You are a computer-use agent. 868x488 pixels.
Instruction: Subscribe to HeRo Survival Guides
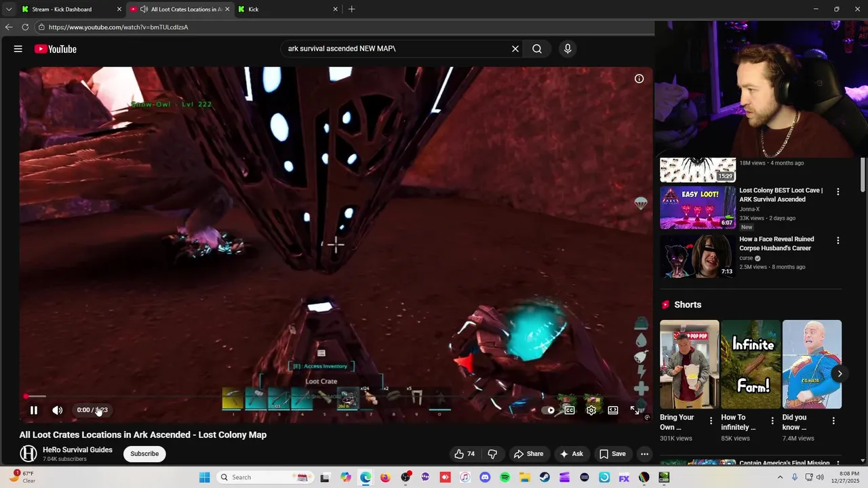144,454
